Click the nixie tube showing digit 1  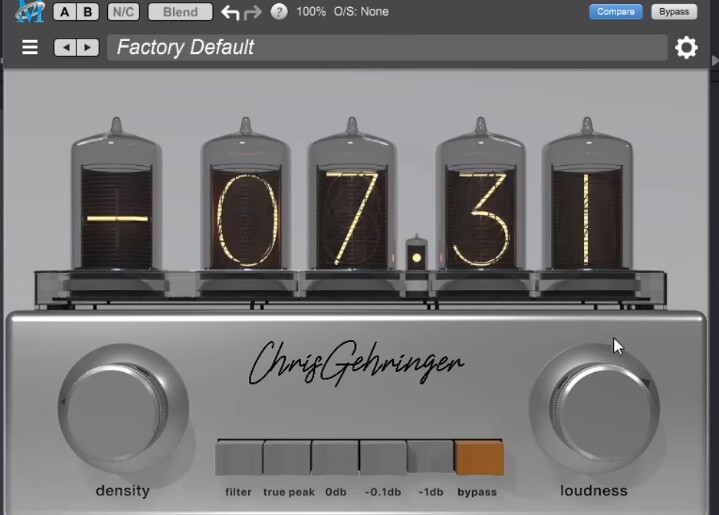587,195
